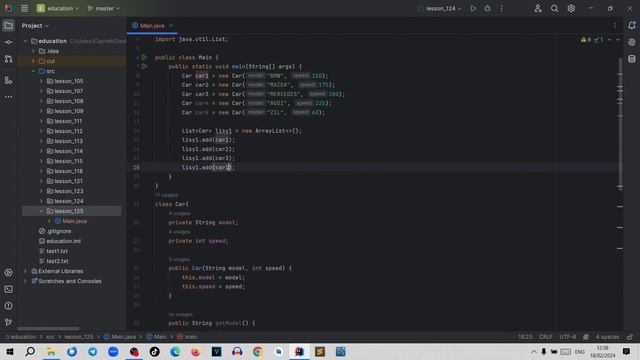Viewport: 640px width, 360px height.
Task: Open the Project tool window icon
Action: 8,26
